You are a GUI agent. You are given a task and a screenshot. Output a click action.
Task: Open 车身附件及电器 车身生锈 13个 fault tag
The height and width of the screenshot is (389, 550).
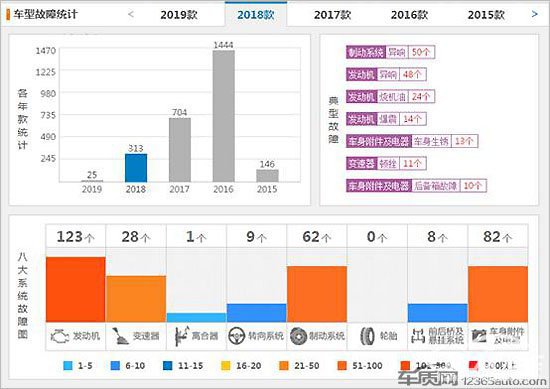412,141
